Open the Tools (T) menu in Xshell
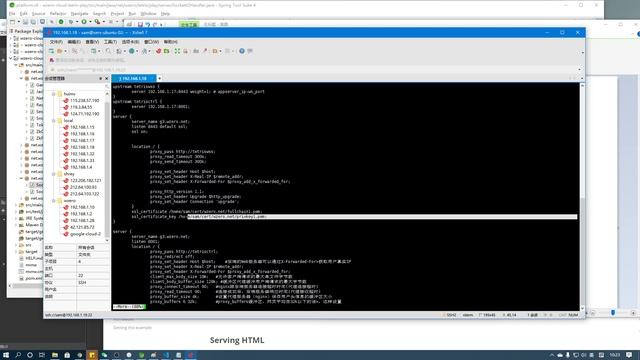Screen dimensions: 640x360 [x=110, y=42]
